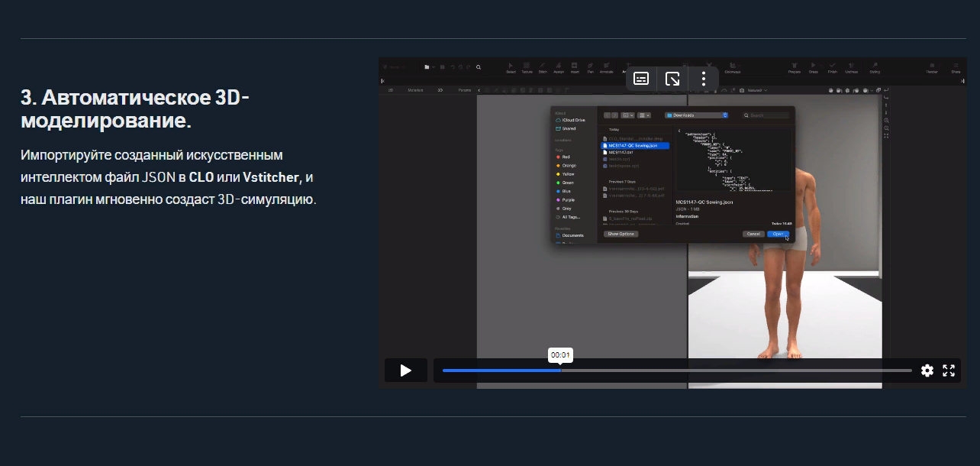Filter by Purple tag
This screenshot has height=466, width=980.
[x=566, y=199]
